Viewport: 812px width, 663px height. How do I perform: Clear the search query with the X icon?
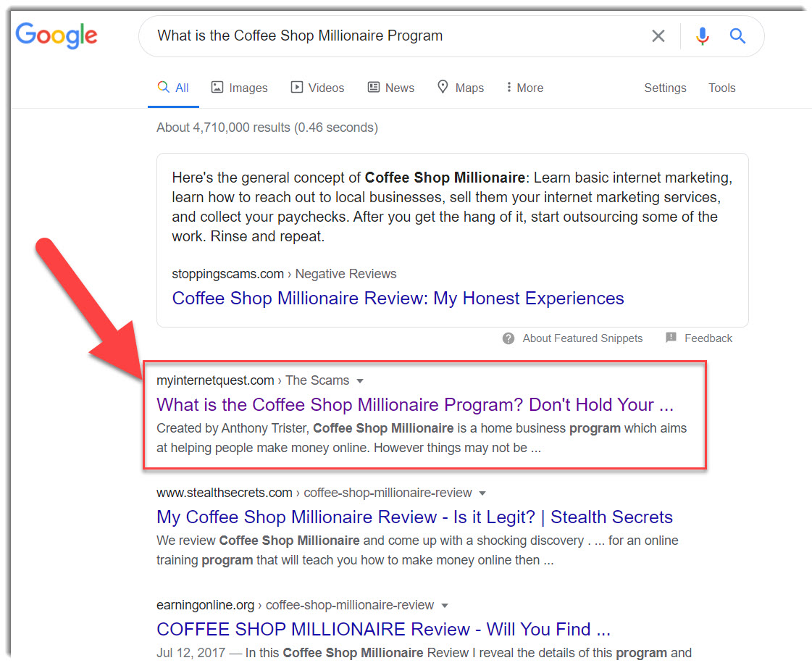pyautogui.click(x=658, y=36)
